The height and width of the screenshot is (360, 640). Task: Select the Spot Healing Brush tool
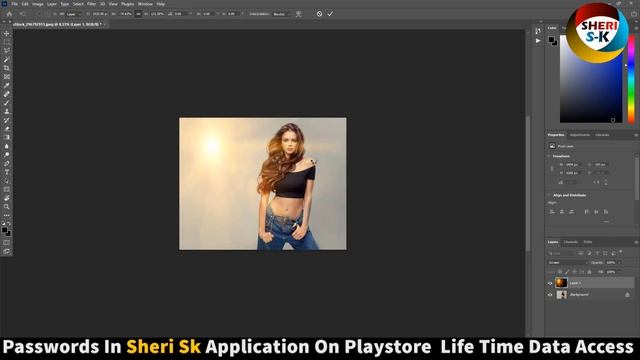click(x=7, y=94)
